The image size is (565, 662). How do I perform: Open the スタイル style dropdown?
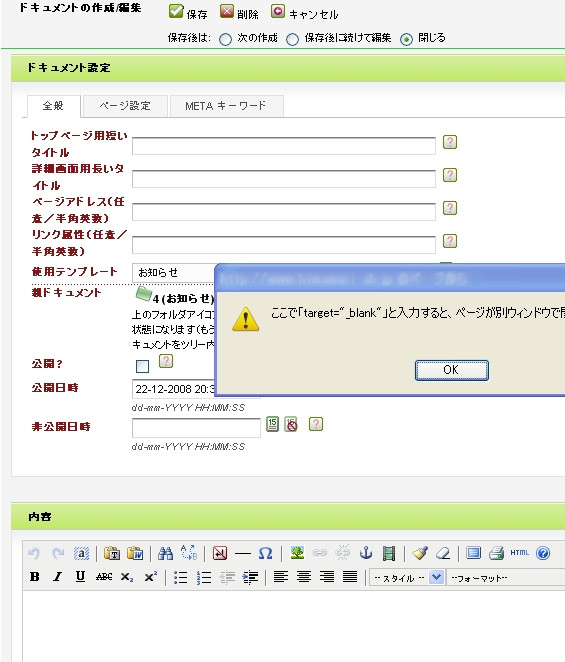click(407, 577)
